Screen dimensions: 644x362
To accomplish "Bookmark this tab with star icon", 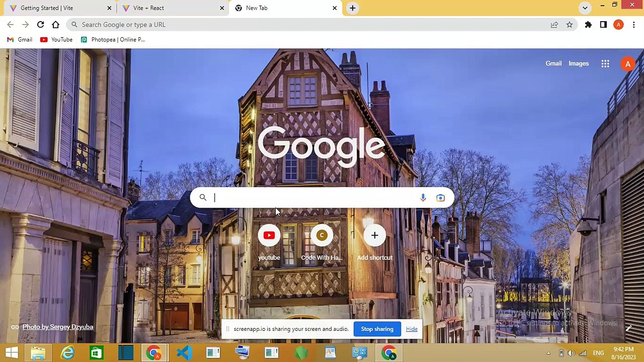I will pos(570,25).
